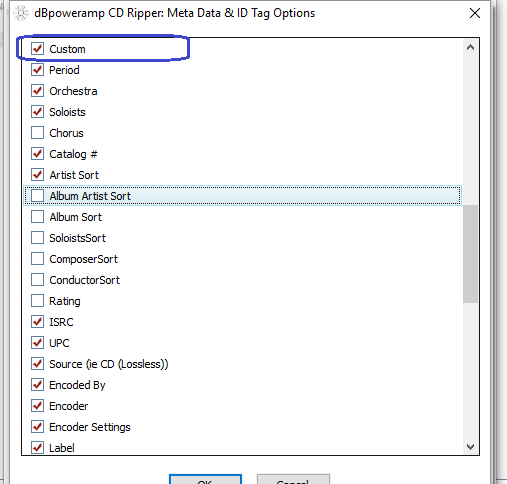507x484 pixels.
Task: Uncheck Source (ie CD (Lossless)) option
Action: [x=37, y=364]
